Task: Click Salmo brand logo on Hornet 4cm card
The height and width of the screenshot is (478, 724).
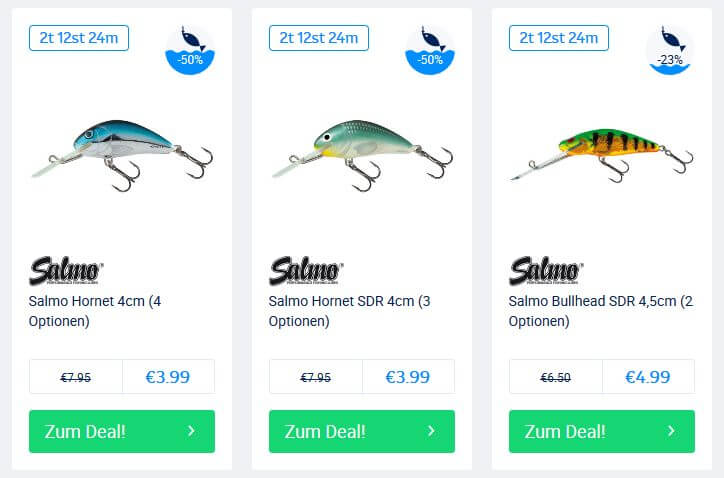Action: 66,271
